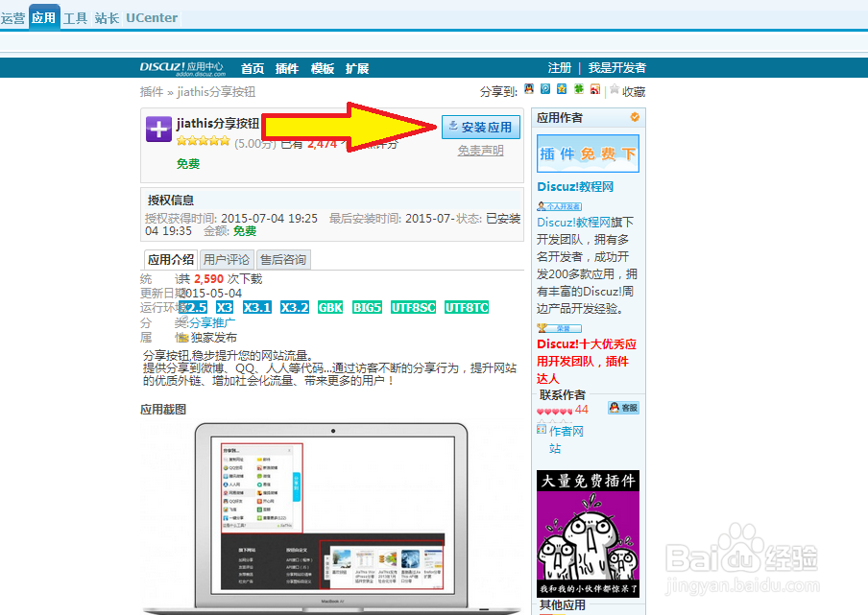Viewport: 868px width, 615px height.
Task: Click the 应用截图 heading
Action: tap(163, 410)
